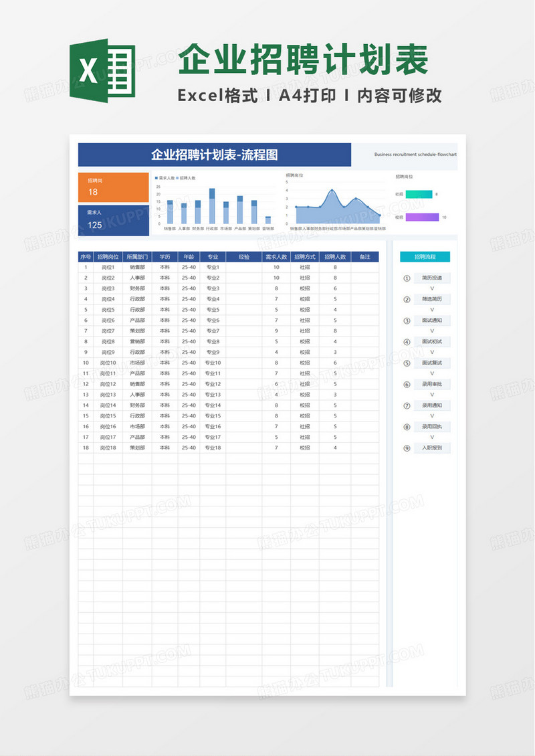Screen dimensions: 535x756
Task: Click the orange 招聘岗 18 summary card
Action: (113, 187)
